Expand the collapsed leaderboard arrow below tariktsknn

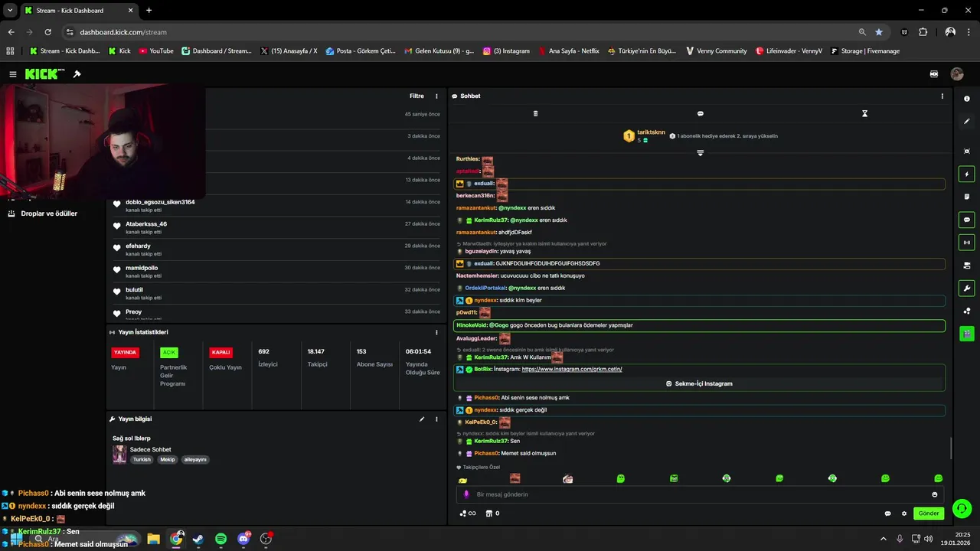[x=700, y=153]
